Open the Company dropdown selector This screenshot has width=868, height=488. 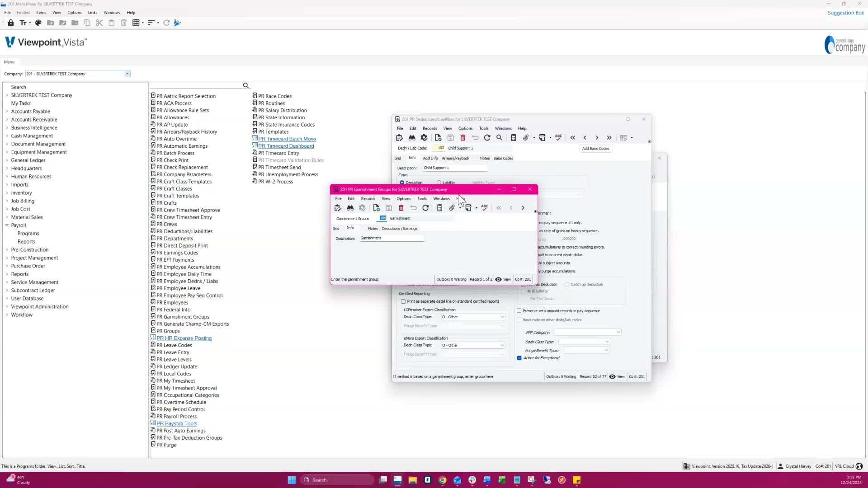tap(127, 74)
